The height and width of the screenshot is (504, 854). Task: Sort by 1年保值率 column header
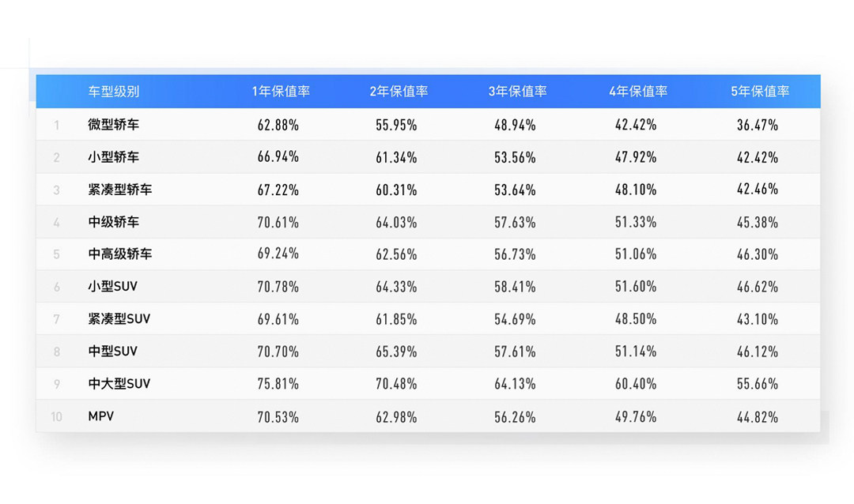click(x=281, y=92)
